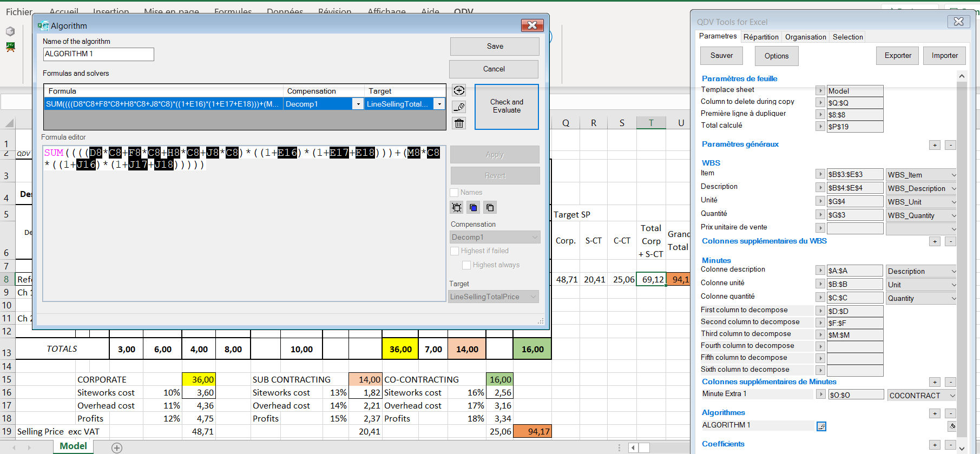
Task: Open the Minutes Unit dropdown
Action: click(922, 285)
